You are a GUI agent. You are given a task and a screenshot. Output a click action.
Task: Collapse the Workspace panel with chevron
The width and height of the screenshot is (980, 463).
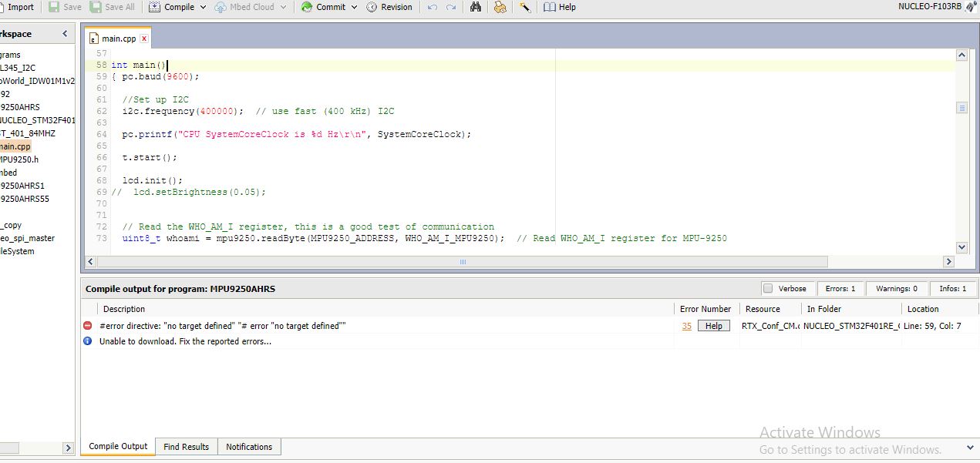(65, 34)
